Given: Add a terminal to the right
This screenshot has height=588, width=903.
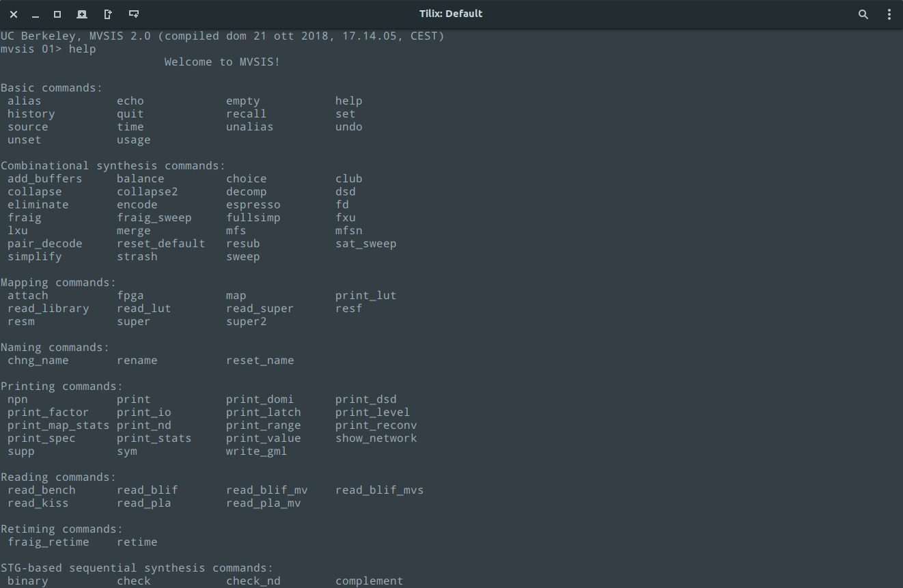Looking at the screenshot, I should pos(108,14).
